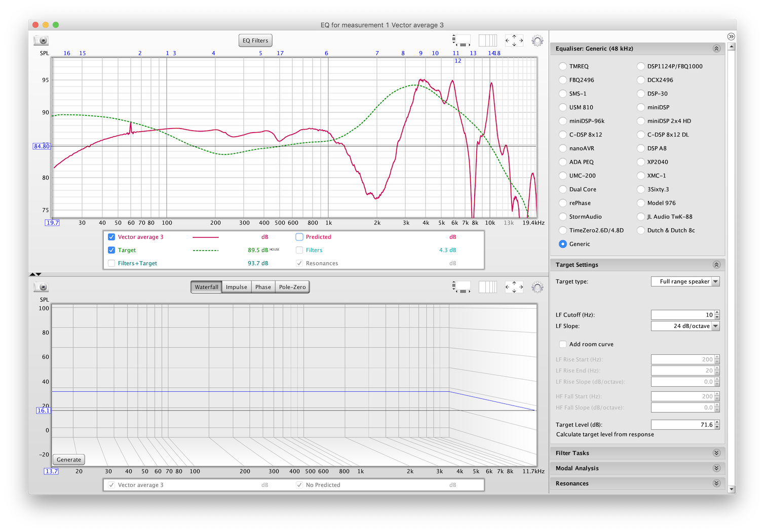
Task: Click the 84.80 SPL cursor readout
Action: (42, 146)
